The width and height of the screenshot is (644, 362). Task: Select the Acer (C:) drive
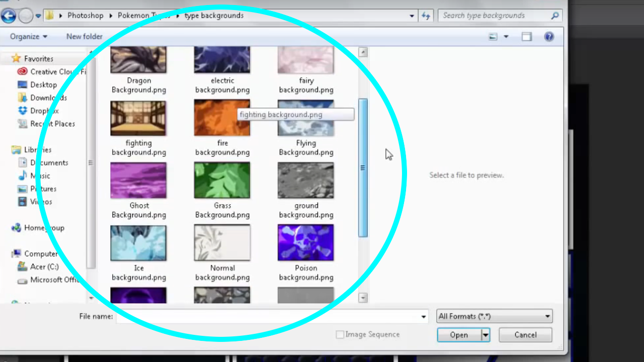(x=38, y=267)
